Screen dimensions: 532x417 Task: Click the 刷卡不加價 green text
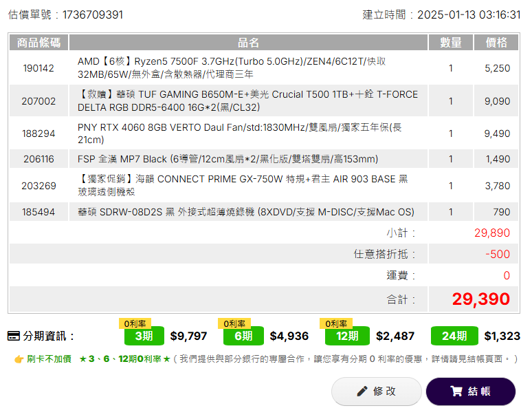click(x=49, y=359)
